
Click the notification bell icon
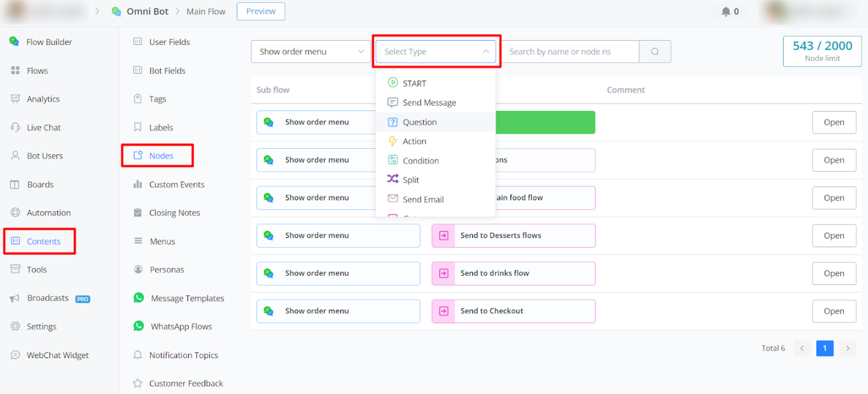725,12
